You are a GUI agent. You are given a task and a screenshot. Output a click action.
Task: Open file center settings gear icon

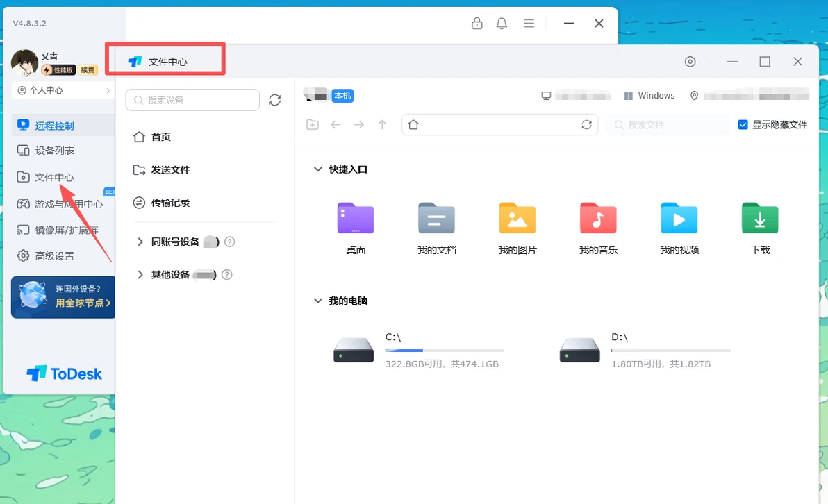[x=690, y=62]
